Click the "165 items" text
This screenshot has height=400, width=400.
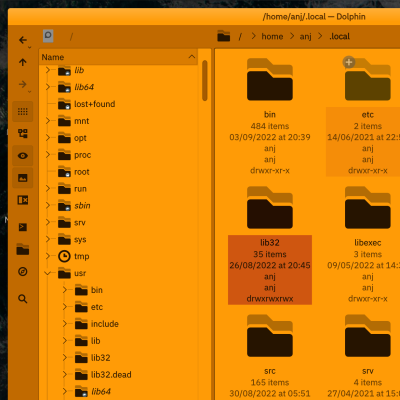tap(270, 382)
